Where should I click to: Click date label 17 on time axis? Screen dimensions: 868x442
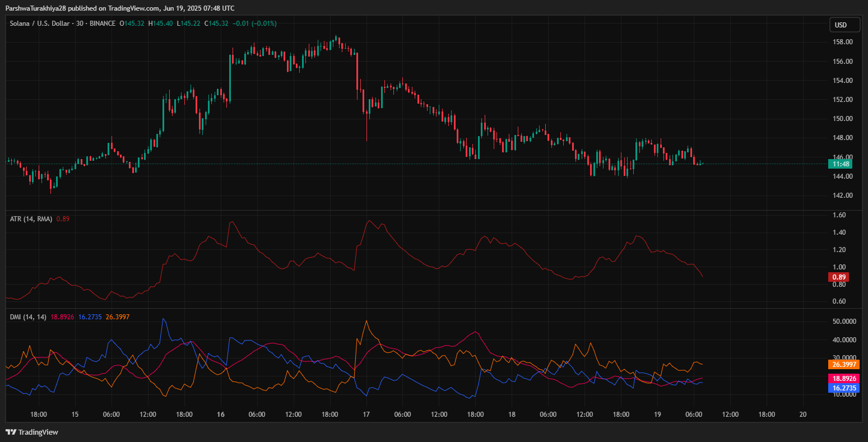coord(366,415)
